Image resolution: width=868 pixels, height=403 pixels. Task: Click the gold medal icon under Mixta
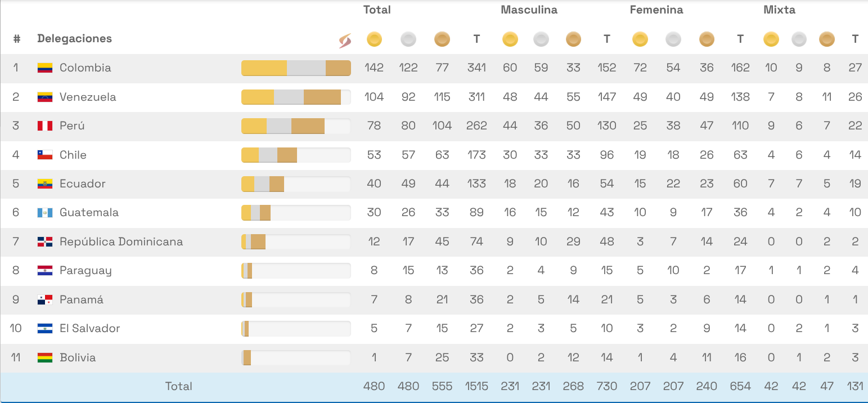point(771,39)
